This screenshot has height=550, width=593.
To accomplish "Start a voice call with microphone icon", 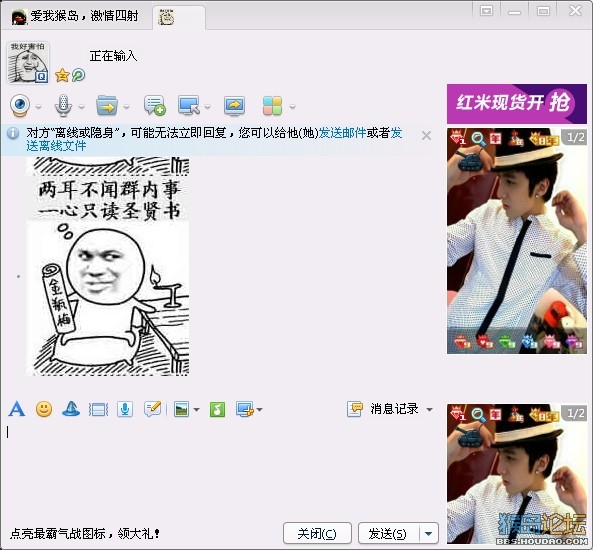I will [x=63, y=106].
